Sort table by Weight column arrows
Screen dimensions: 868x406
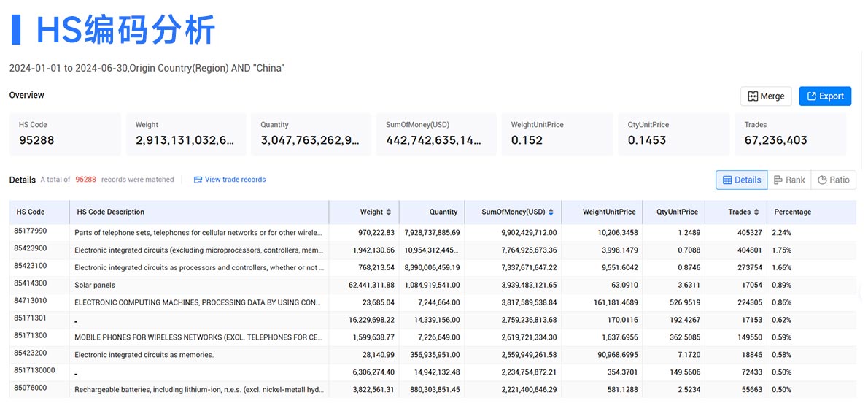[x=389, y=212]
